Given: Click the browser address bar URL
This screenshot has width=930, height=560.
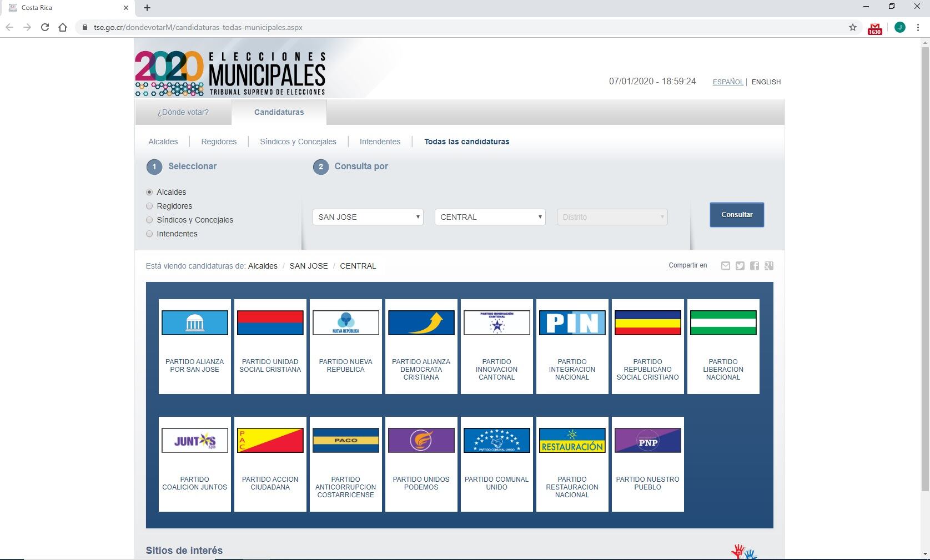Looking at the screenshot, I should click(198, 27).
